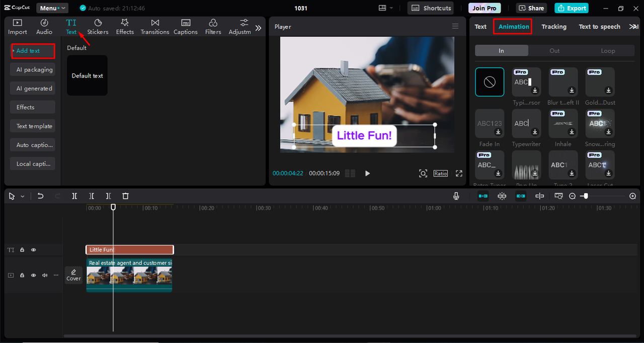Switch to the Tracking tab
This screenshot has height=343, width=644.
click(554, 27)
